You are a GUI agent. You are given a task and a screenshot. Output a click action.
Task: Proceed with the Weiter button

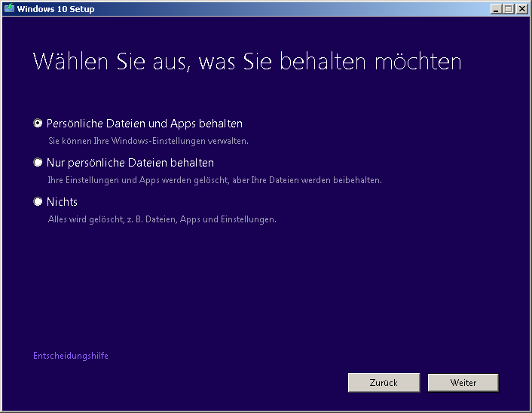point(463,383)
